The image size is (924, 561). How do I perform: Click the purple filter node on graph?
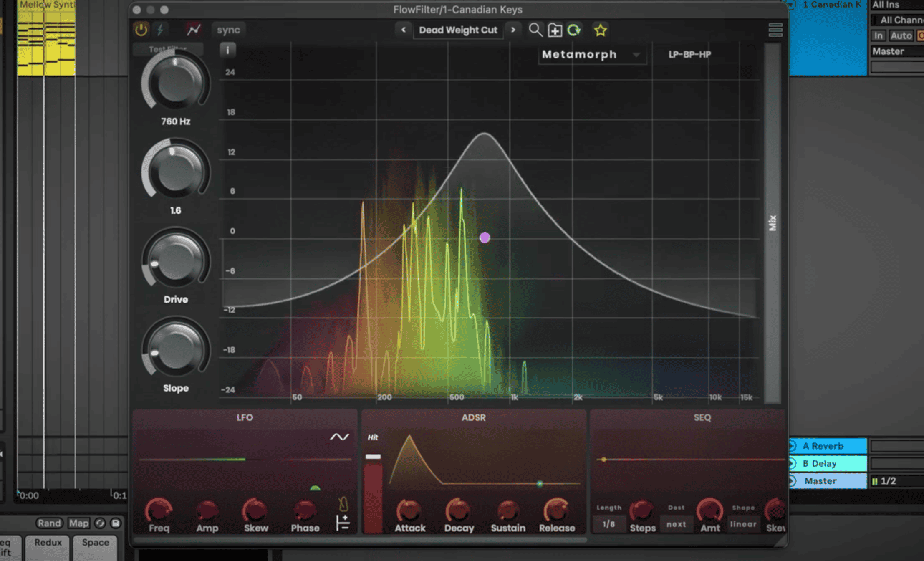tap(485, 238)
